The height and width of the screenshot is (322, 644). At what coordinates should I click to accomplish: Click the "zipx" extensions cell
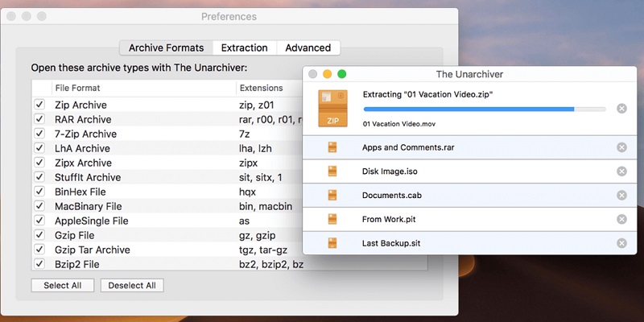pos(249,163)
